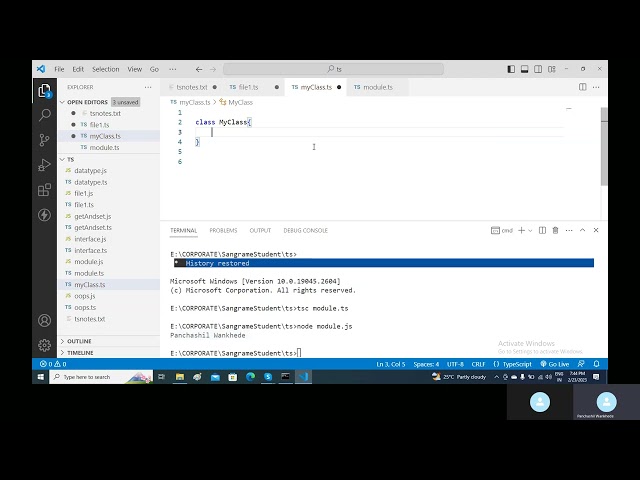Change line ending via CRLF status item

478,364
